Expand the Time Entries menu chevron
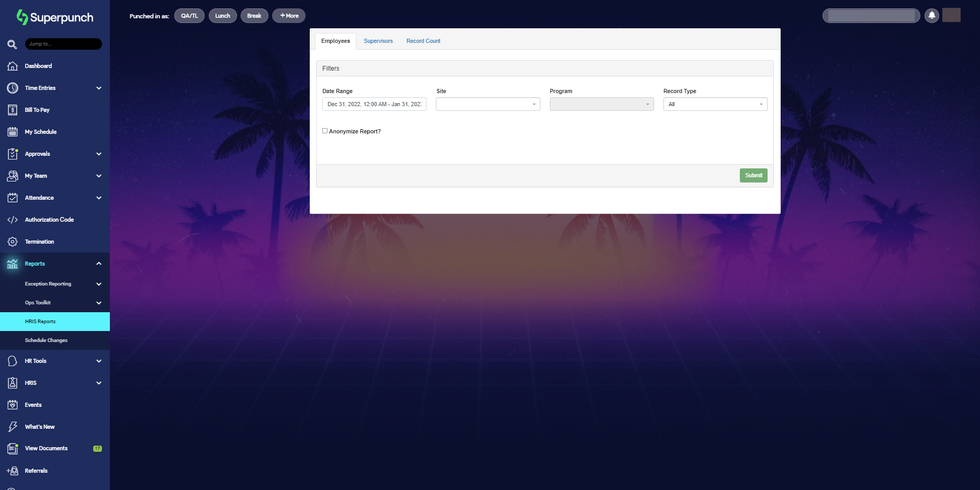 (x=99, y=88)
